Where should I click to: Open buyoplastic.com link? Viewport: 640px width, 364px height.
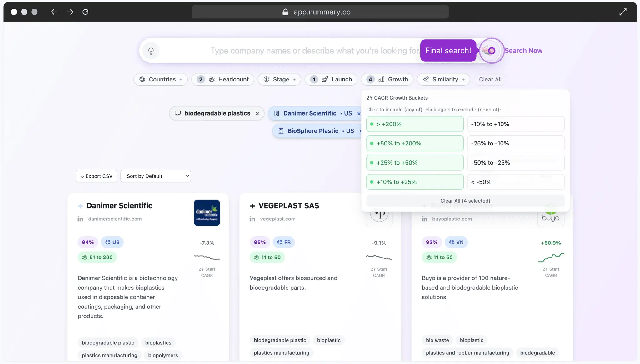[452, 219]
